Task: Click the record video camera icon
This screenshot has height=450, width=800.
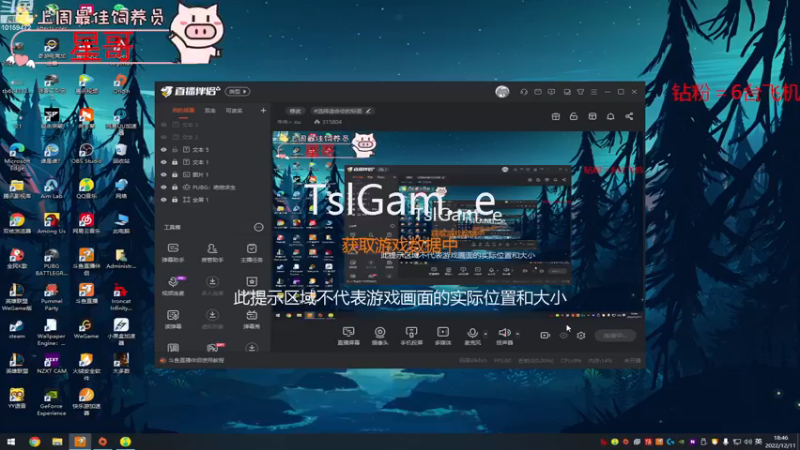Action: (545, 335)
